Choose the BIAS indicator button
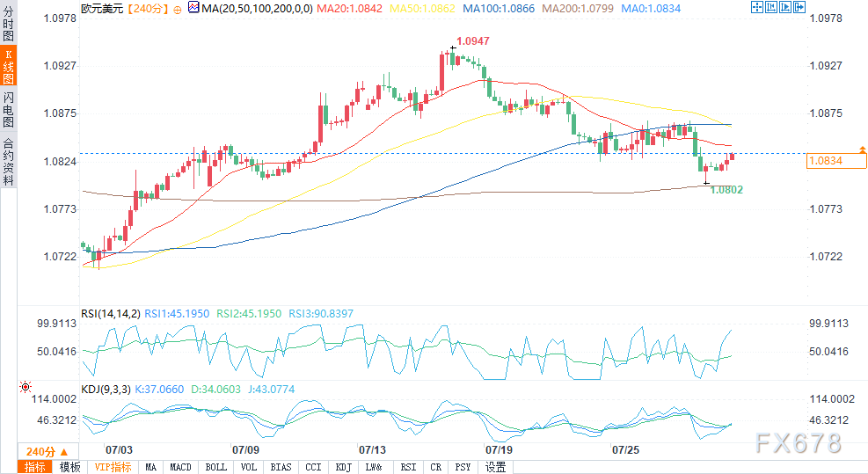This screenshot has width=868, height=474. (x=281, y=467)
